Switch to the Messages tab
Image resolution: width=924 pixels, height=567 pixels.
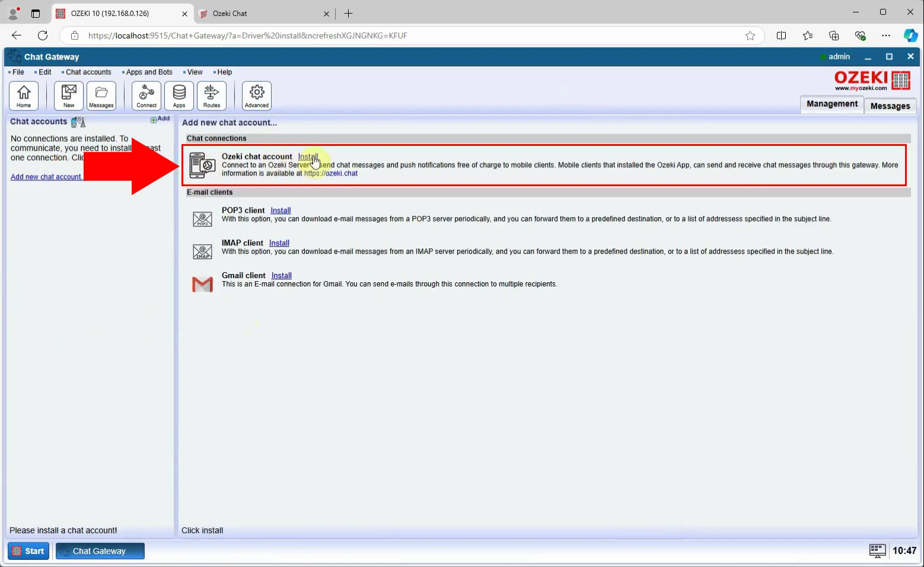(890, 106)
